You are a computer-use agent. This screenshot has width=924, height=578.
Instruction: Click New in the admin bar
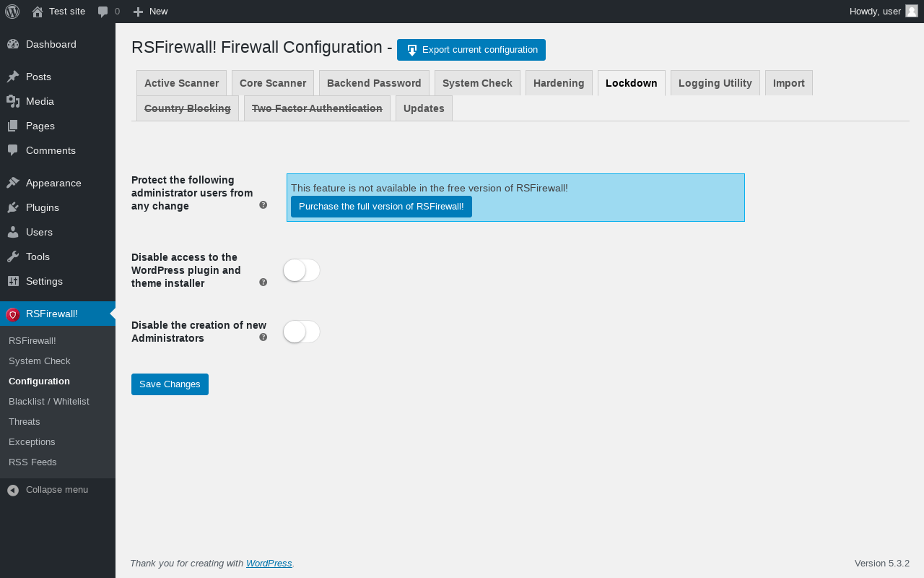click(x=158, y=12)
